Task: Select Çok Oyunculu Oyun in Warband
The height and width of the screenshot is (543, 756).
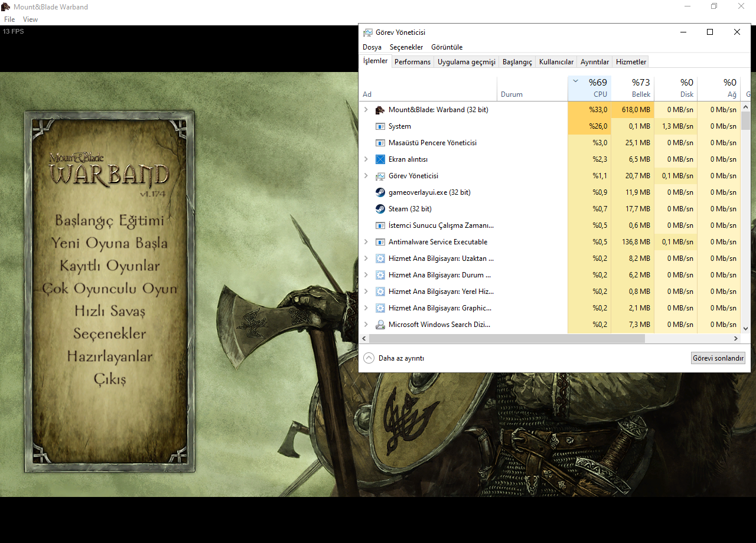Action: pyautogui.click(x=109, y=289)
